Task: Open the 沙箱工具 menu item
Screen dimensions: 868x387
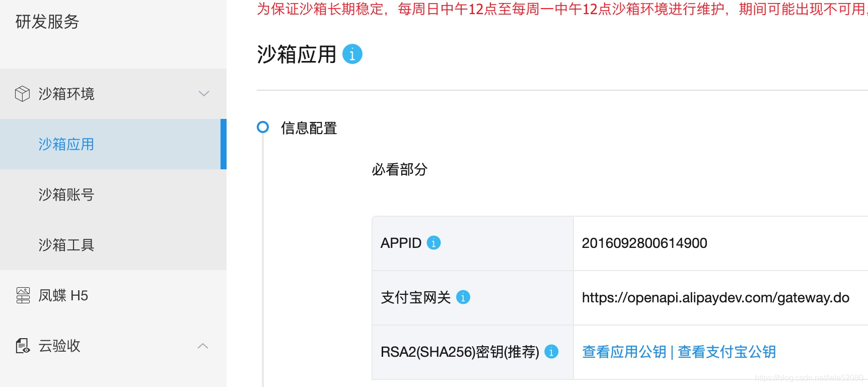Action: point(113,245)
